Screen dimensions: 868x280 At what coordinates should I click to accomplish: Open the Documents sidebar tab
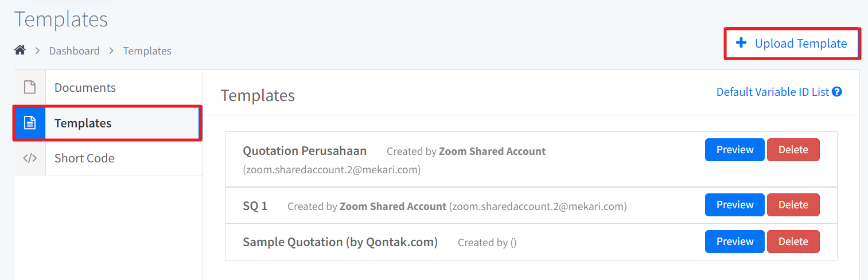coord(108,88)
